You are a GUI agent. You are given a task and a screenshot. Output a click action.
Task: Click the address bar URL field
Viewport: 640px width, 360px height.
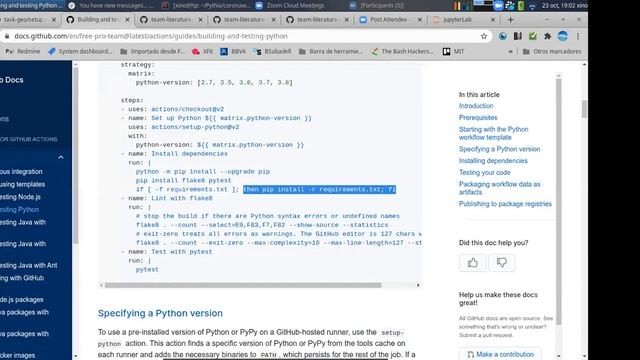(245, 36)
